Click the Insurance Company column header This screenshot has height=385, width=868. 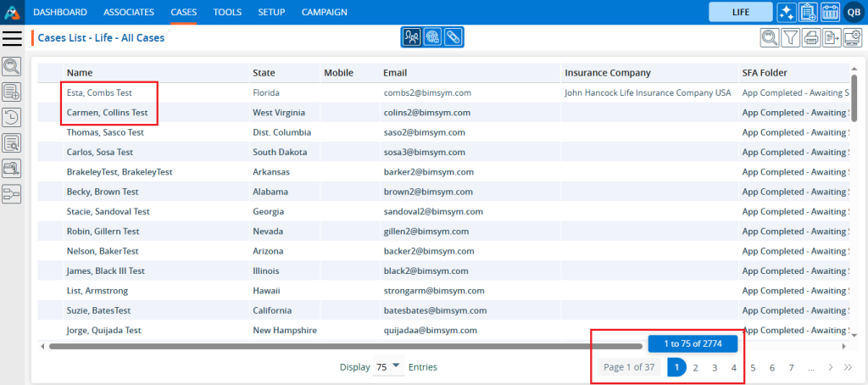pyautogui.click(x=607, y=73)
